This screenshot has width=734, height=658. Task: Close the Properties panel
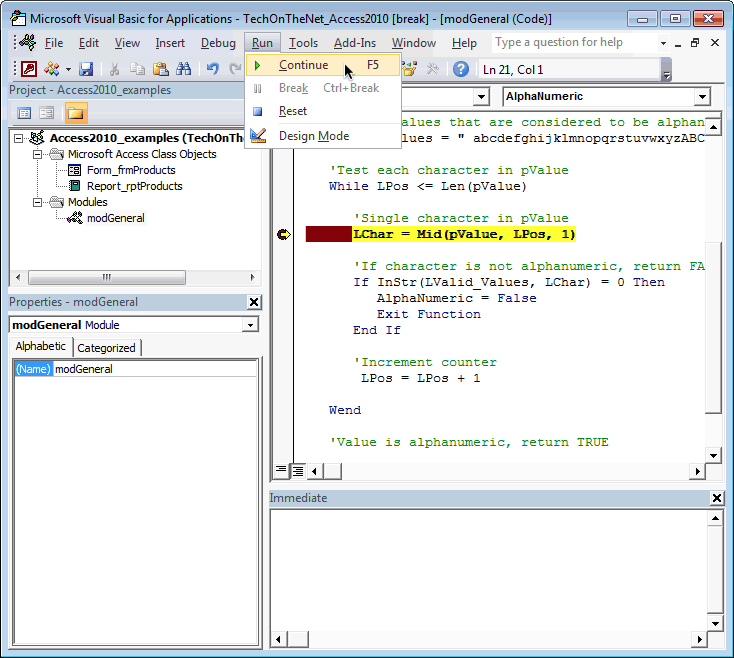pyautogui.click(x=254, y=302)
